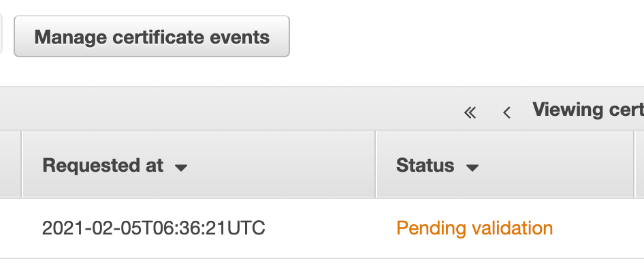
Task: Select the 2021-02-05T06:36:21UTC timestamp cell
Action: (153, 228)
